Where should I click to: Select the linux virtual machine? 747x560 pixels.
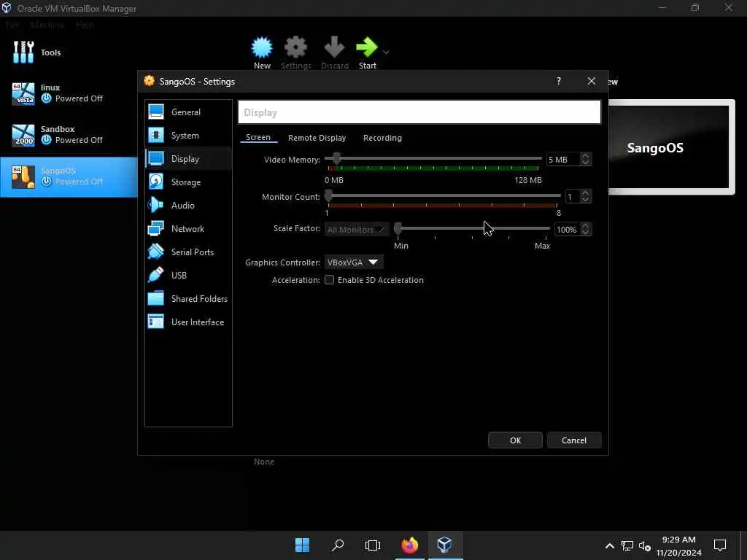pos(69,93)
